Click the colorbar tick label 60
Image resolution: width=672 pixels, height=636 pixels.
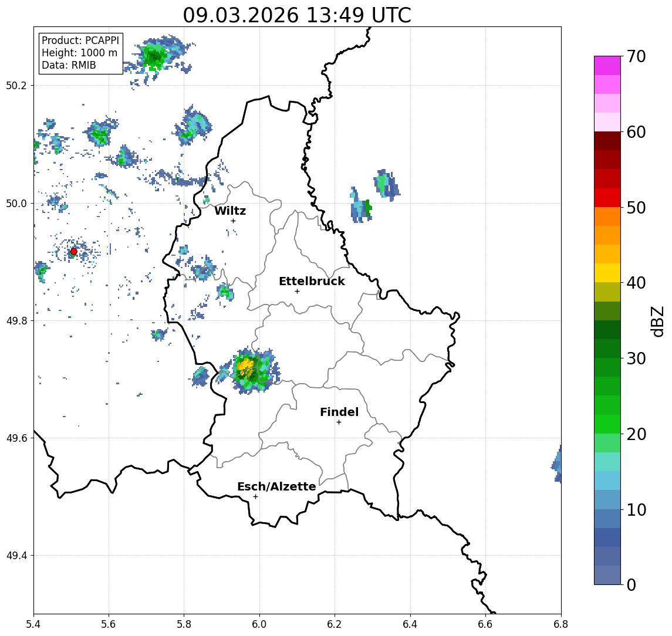point(636,132)
